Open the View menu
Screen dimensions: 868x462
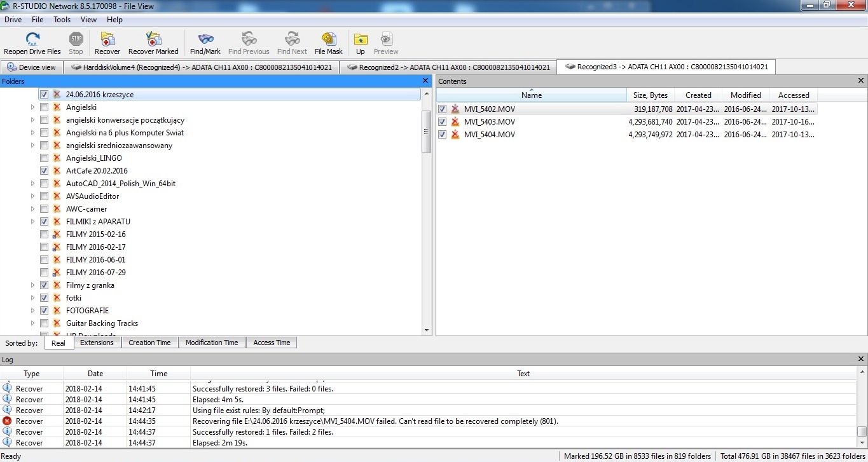[x=88, y=20]
